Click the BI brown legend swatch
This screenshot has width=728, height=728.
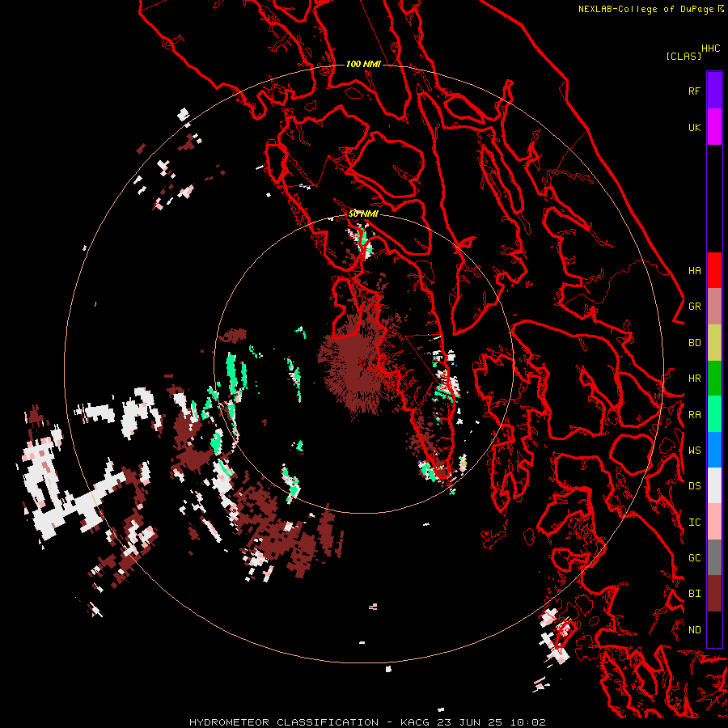click(714, 594)
